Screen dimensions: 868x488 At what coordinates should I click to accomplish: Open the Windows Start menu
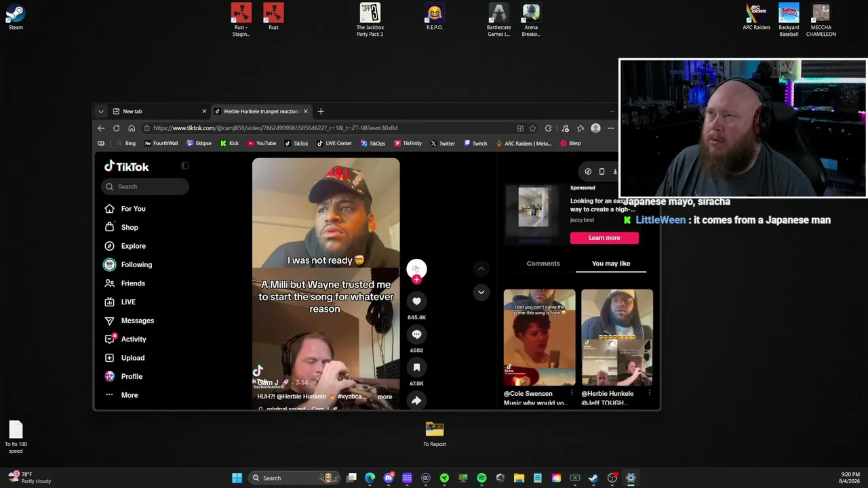coord(237,478)
